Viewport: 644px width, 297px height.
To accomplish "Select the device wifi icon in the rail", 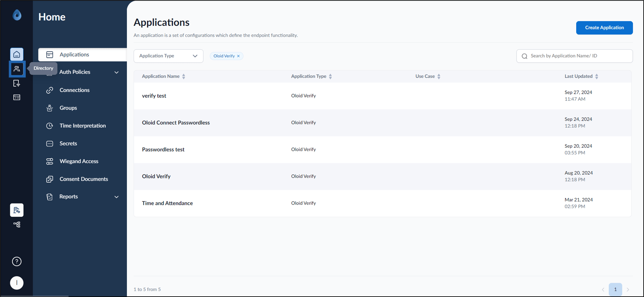I will [x=17, y=83].
